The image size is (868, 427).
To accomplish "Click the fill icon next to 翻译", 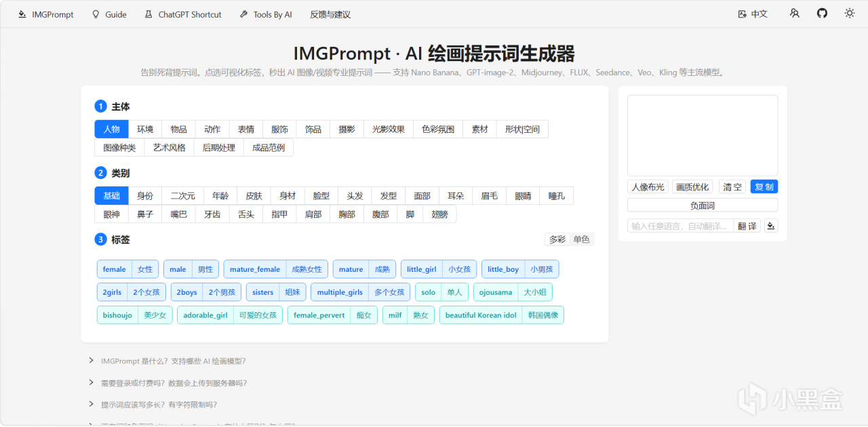I will coord(770,226).
